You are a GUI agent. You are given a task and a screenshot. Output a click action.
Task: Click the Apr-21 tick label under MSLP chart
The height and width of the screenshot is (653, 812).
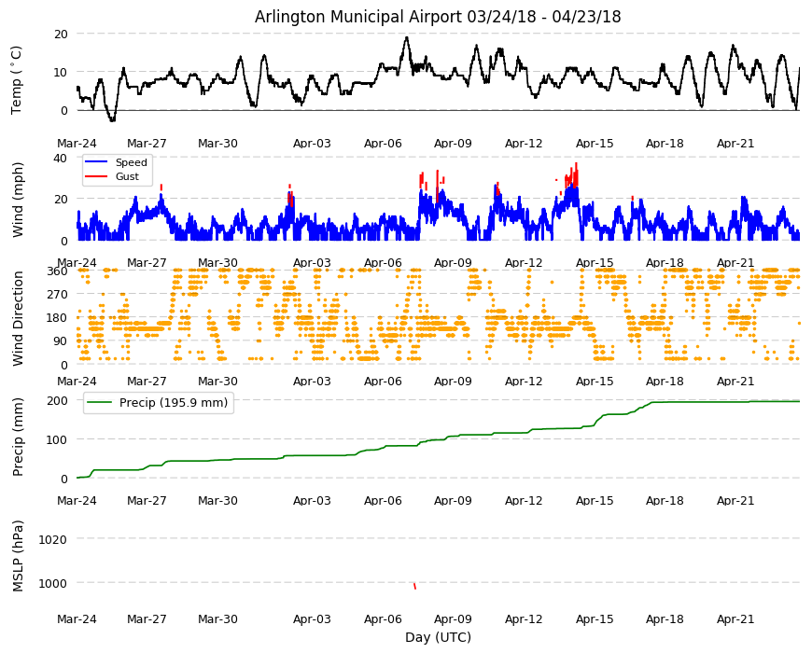pyautogui.click(x=735, y=618)
